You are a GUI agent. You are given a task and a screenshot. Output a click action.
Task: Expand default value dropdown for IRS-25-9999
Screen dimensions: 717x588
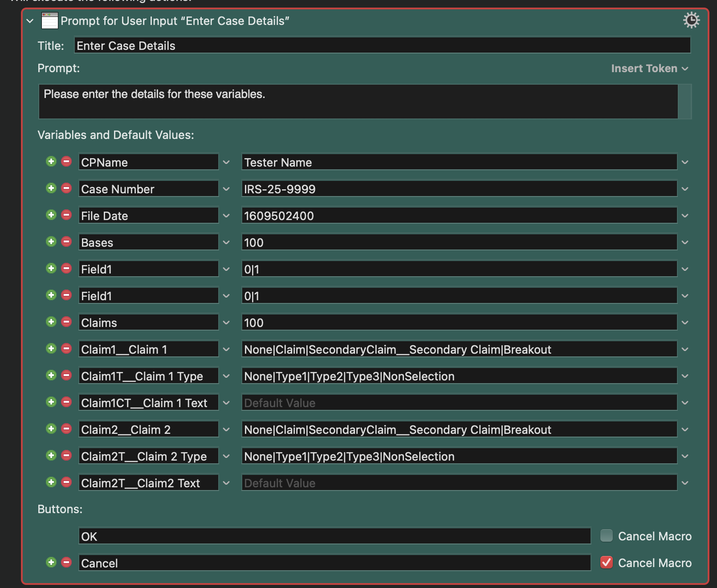(685, 189)
